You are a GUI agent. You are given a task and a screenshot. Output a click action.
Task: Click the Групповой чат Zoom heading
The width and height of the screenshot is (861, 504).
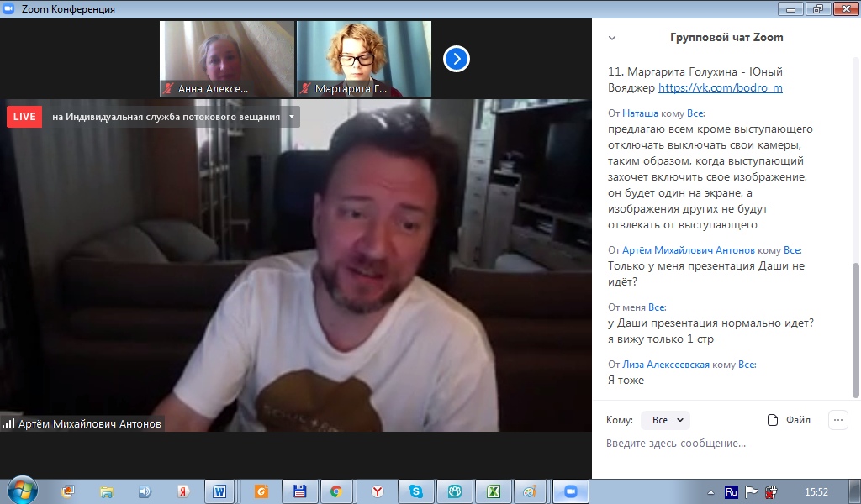tap(726, 38)
